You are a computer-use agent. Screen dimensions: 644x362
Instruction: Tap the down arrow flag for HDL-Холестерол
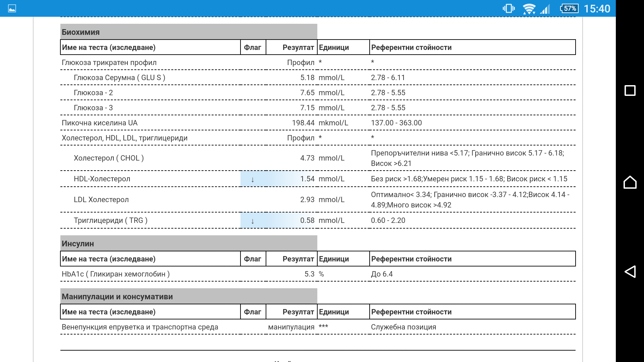[x=253, y=179]
